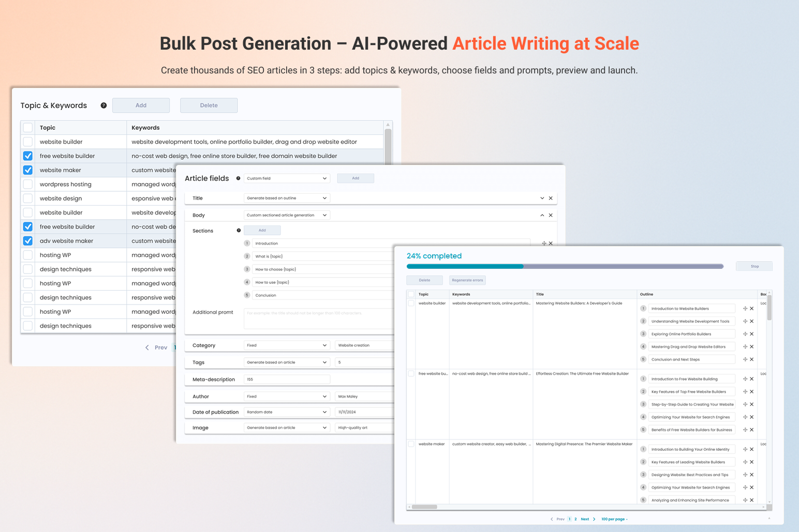Delete the Introduction section with its X icon

click(550, 243)
